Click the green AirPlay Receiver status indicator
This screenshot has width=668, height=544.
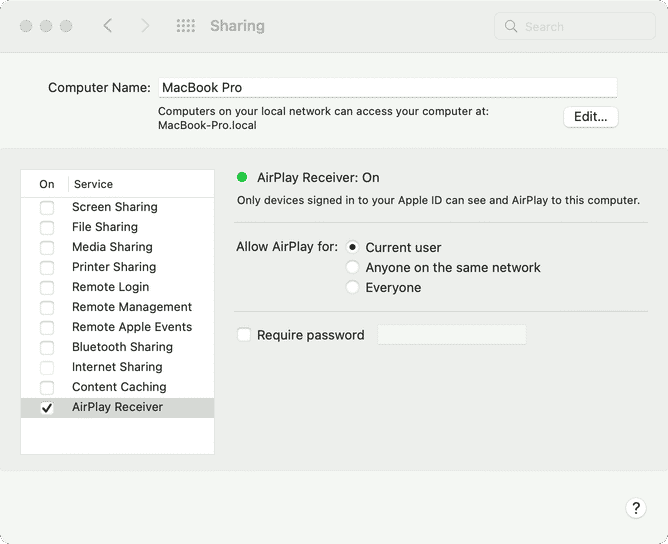(242, 177)
